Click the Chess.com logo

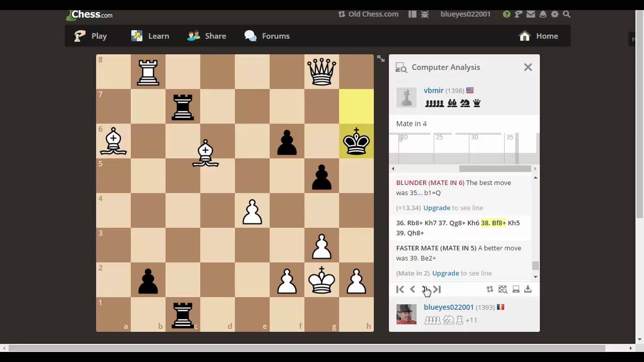point(90,15)
